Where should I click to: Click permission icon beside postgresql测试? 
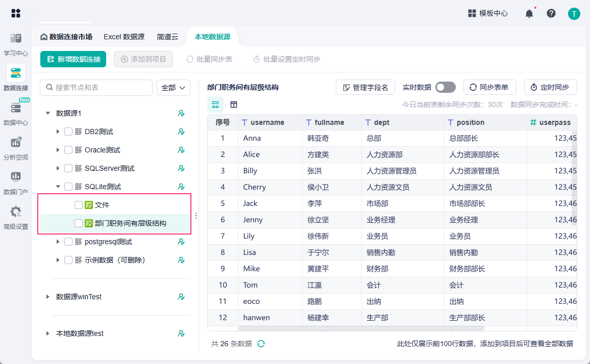[x=181, y=242]
